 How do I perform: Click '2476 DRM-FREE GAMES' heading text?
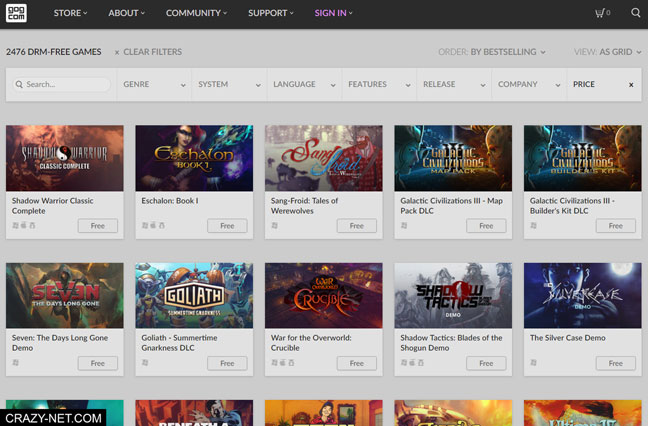point(54,52)
